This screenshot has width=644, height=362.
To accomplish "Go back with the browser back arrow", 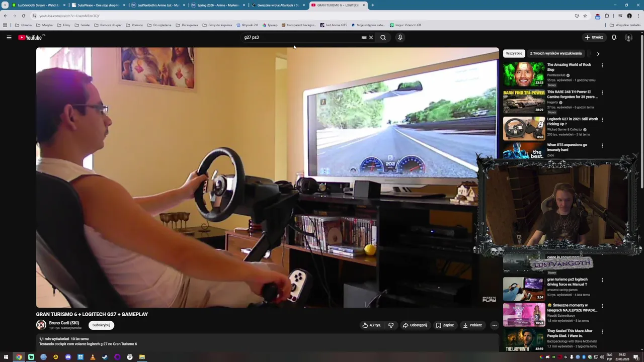I will pyautogui.click(x=6, y=16).
